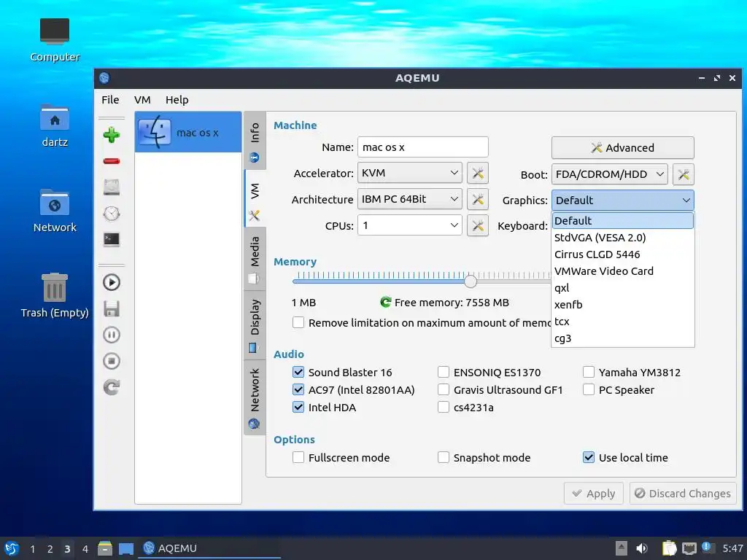Click the show desktop taskbar icon

pos(125,548)
